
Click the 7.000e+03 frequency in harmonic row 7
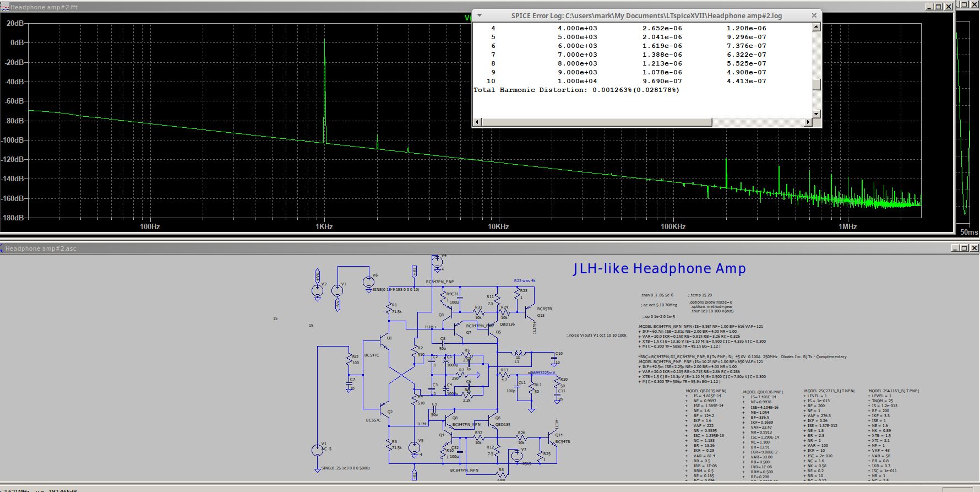pos(577,55)
